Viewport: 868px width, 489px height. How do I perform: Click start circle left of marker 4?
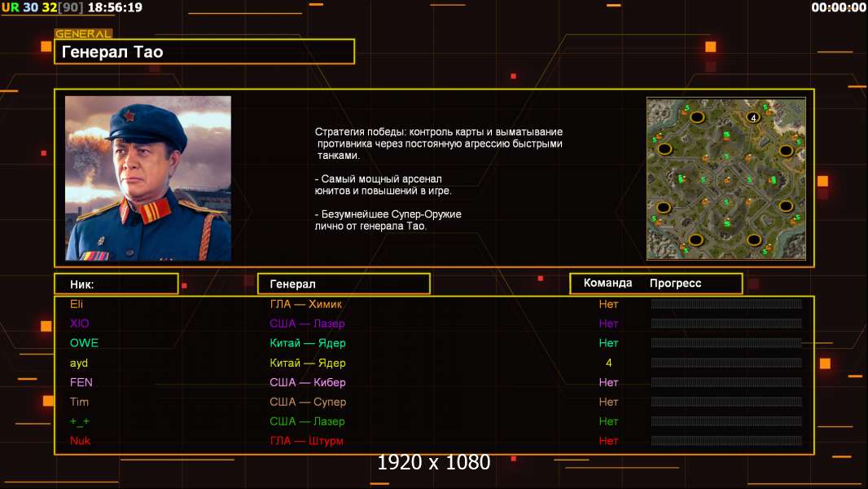pyautogui.click(x=697, y=117)
